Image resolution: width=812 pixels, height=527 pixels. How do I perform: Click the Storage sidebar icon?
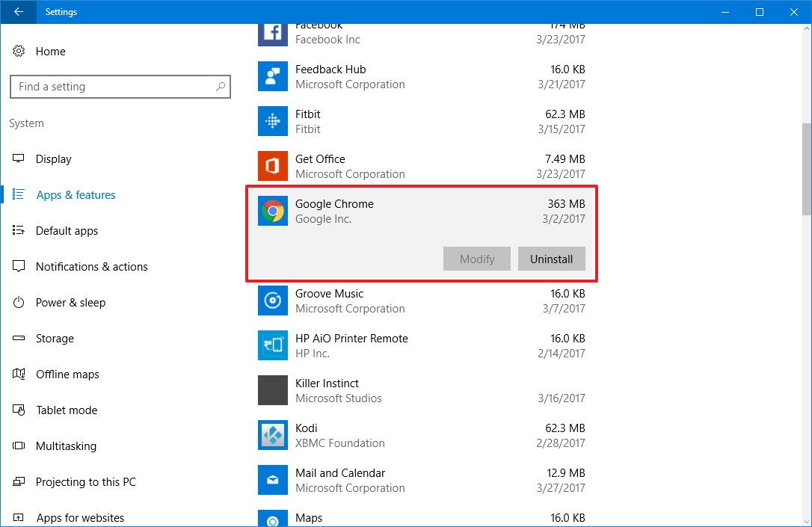click(19, 339)
